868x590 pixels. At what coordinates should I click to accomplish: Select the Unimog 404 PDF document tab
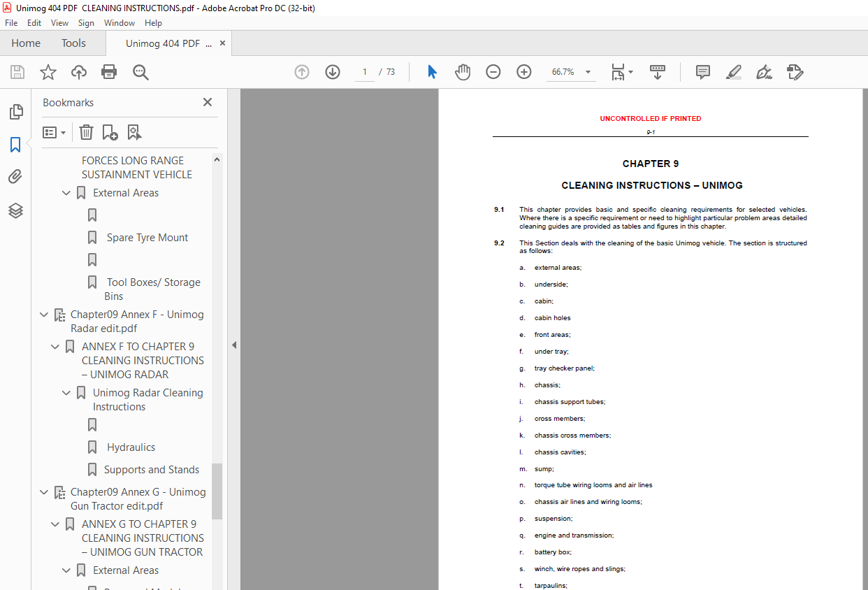point(168,43)
